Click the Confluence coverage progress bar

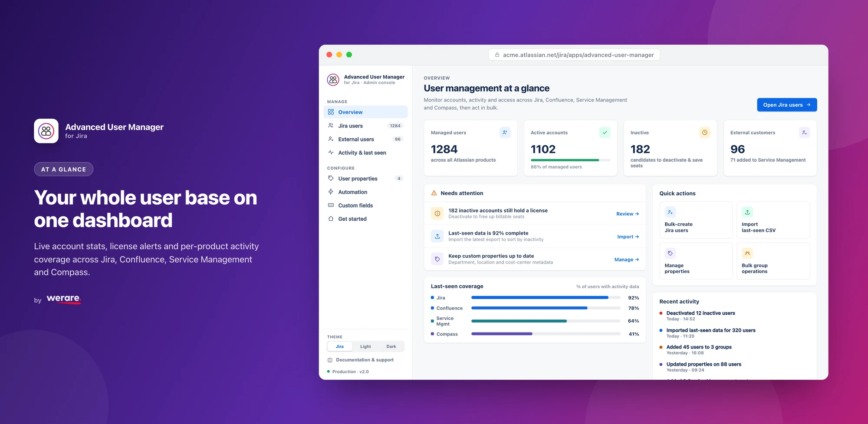click(x=546, y=308)
